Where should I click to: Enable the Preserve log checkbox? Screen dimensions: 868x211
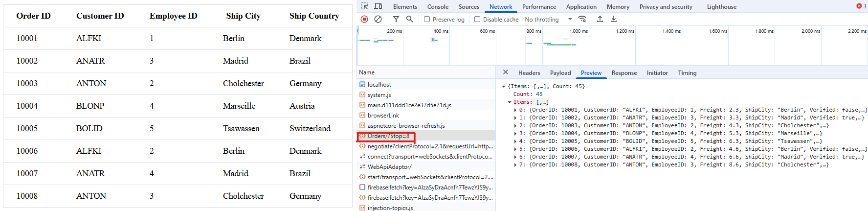[427, 20]
